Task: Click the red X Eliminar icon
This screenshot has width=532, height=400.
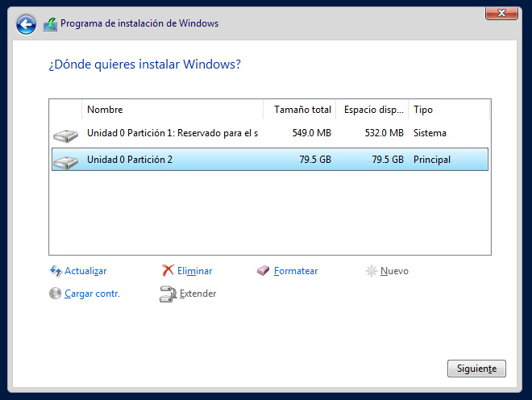Action: coord(168,271)
